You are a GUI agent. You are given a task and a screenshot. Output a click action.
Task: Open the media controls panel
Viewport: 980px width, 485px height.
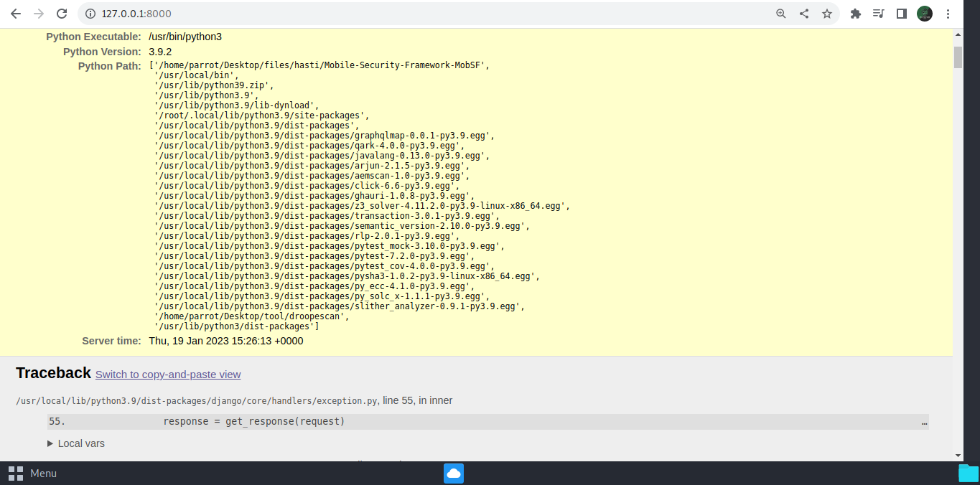pyautogui.click(x=878, y=13)
